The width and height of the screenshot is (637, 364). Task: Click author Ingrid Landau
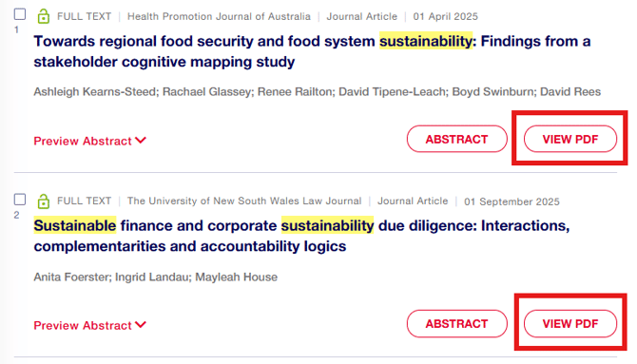152,278
